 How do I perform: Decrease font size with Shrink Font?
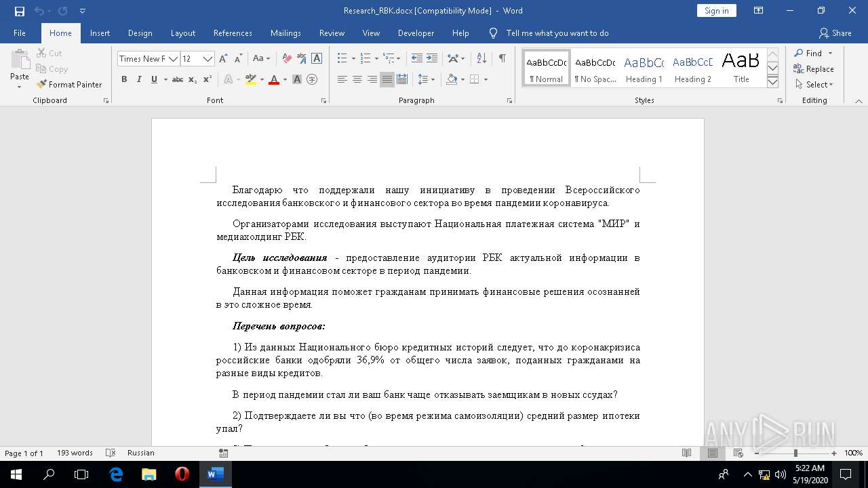(238, 59)
